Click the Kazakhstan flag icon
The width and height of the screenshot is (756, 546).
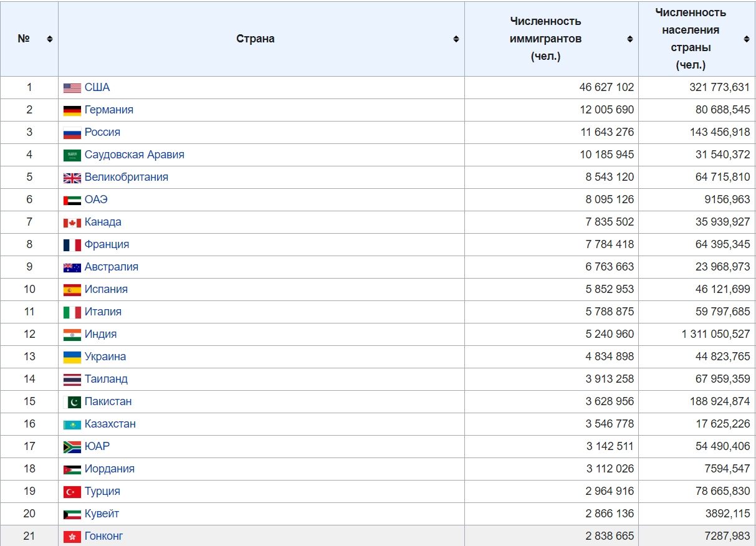(x=72, y=424)
